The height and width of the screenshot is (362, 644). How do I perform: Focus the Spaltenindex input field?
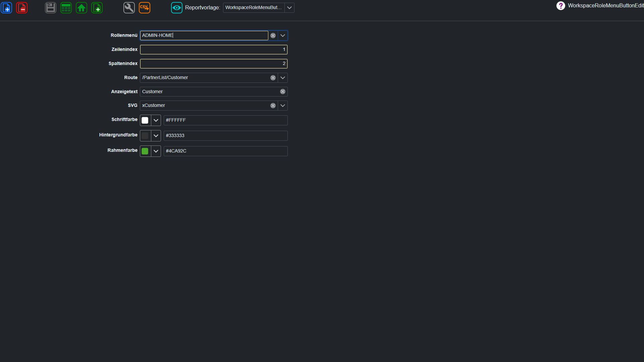pos(214,64)
